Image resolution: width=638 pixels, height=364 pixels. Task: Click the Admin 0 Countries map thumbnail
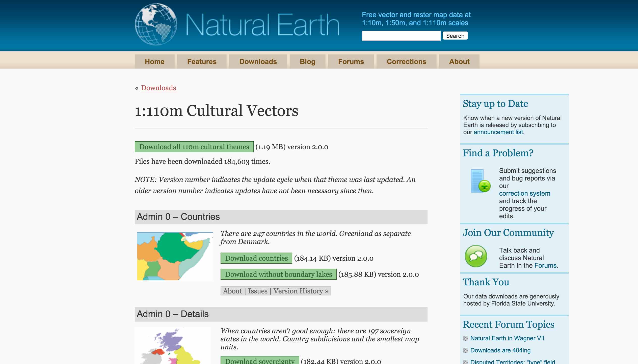[175, 256]
